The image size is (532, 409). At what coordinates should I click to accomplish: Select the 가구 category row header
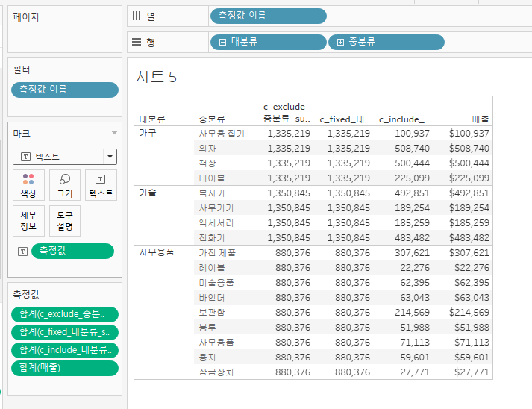point(148,133)
